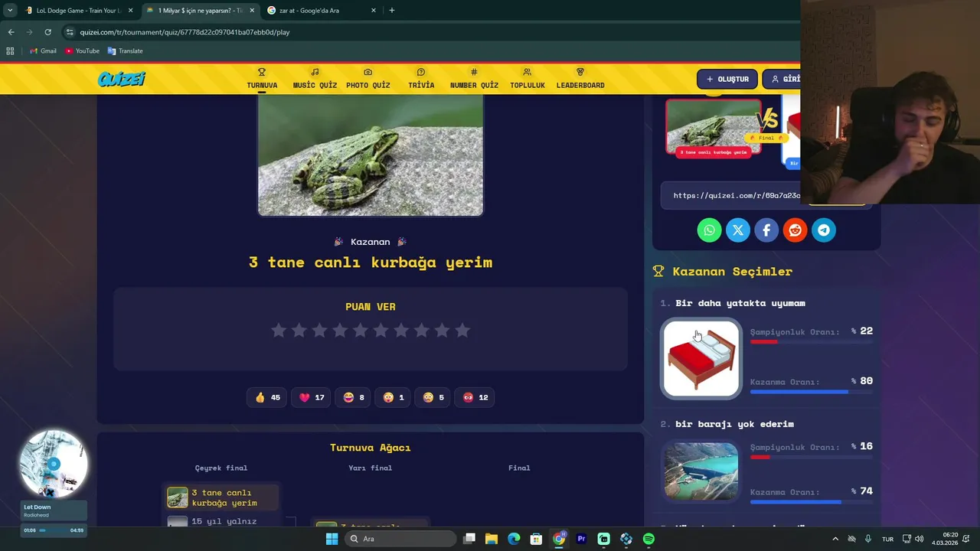
Task: Share result via Reddit icon
Action: point(795,230)
